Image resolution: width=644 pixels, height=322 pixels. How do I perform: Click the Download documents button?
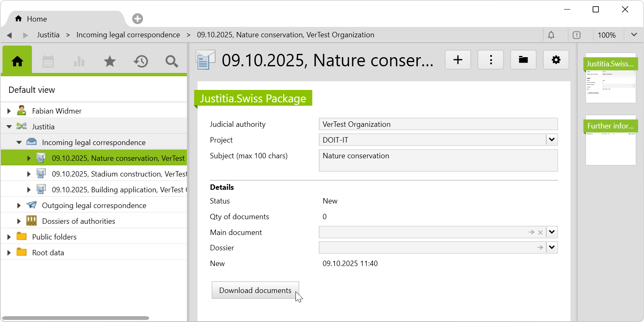click(x=255, y=291)
